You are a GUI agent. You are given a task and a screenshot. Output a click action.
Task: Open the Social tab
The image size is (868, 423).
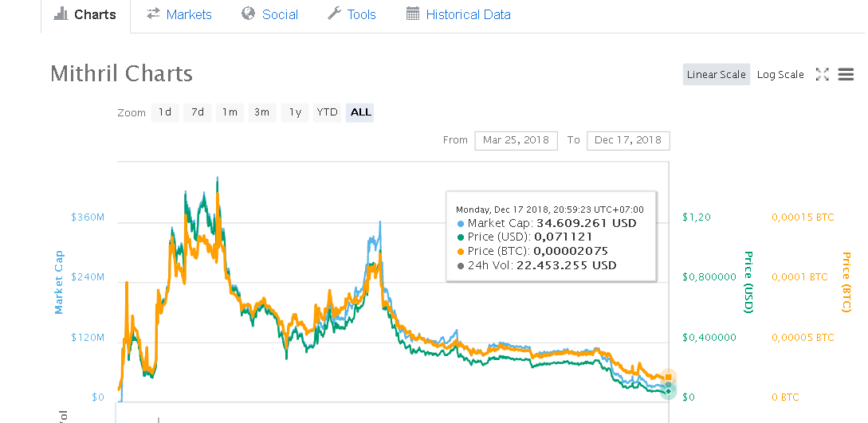click(x=270, y=15)
